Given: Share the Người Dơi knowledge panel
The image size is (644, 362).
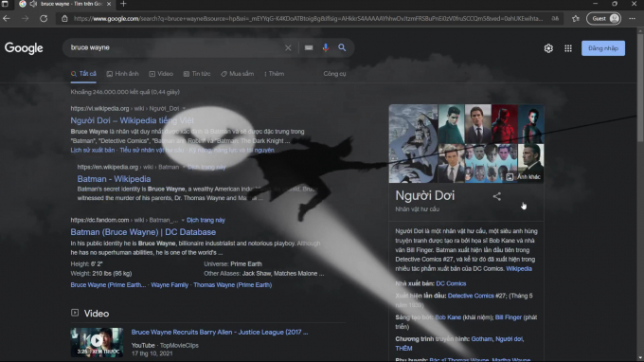Looking at the screenshot, I should coord(496,196).
